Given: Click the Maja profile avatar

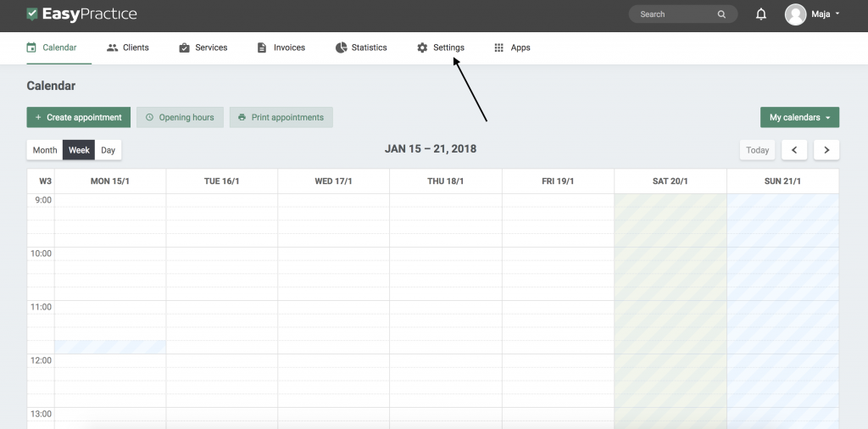Looking at the screenshot, I should [x=794, y=14].
